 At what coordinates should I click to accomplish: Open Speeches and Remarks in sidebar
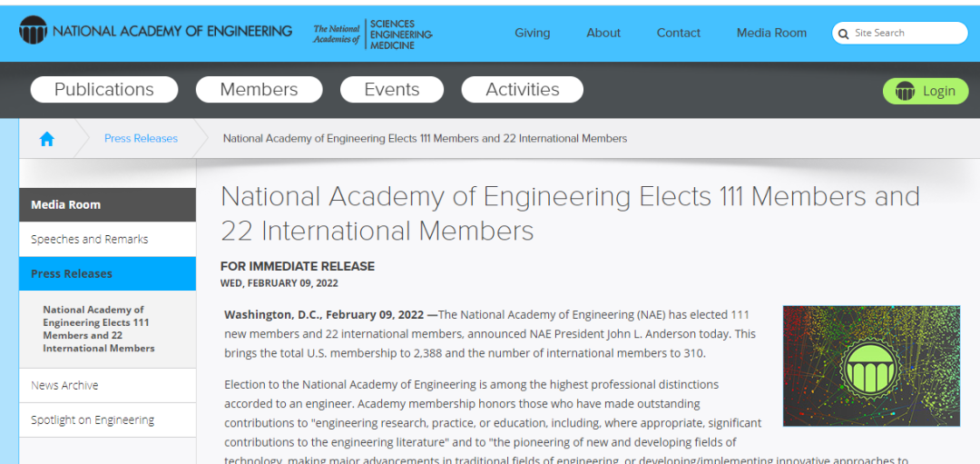(107, 239)
